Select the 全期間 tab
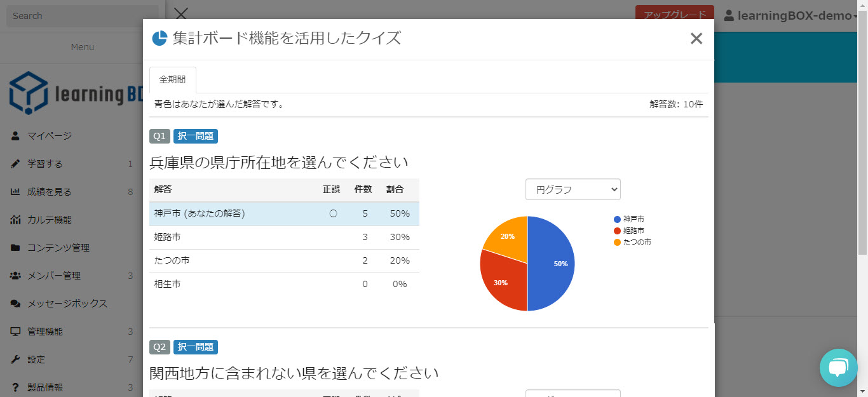This screenshot has width=868, height=397. (x=173, y=80)
